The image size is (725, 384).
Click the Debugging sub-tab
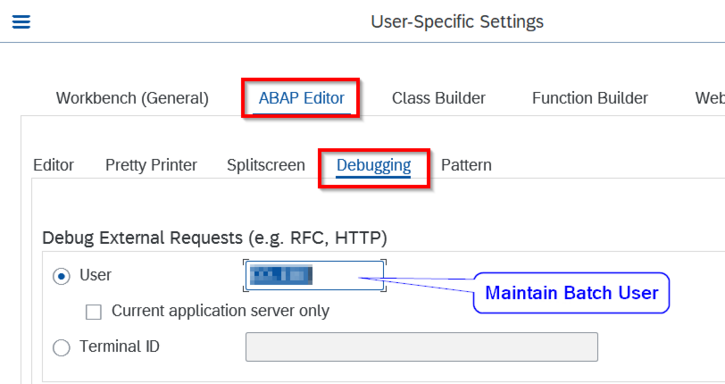click(x=374, y=165)
